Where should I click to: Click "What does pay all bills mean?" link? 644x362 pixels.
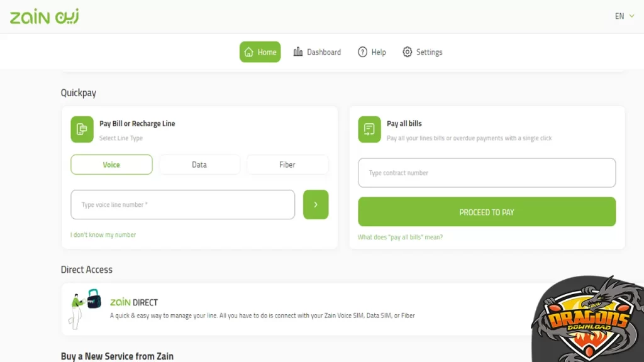[x=400, y=238]
